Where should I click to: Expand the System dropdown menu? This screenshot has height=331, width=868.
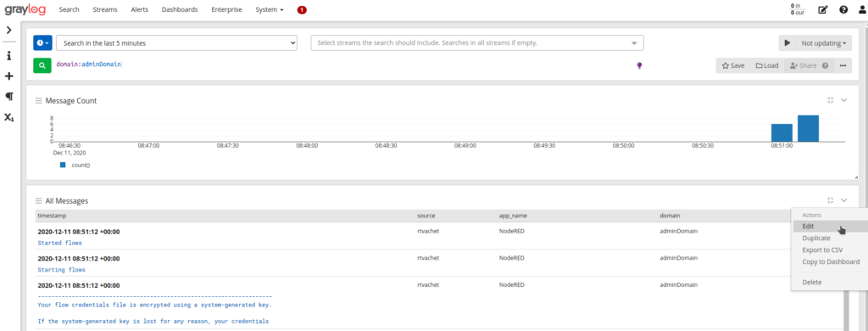270,9
